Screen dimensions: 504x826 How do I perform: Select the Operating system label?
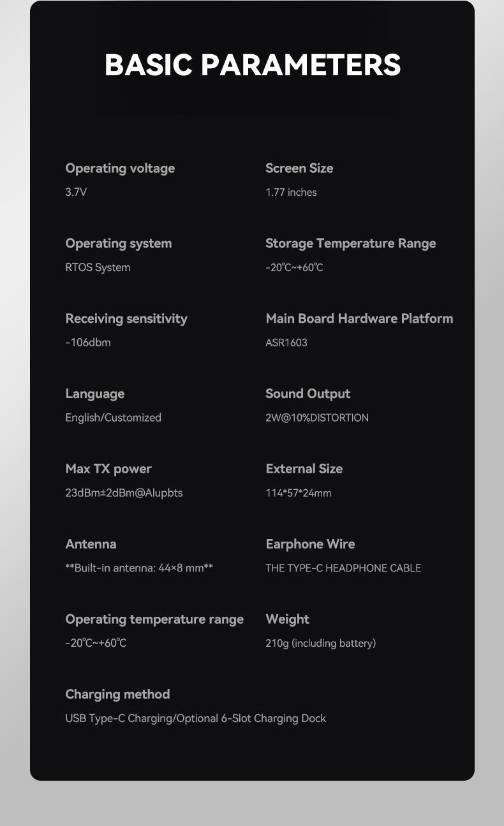[119, 244]
